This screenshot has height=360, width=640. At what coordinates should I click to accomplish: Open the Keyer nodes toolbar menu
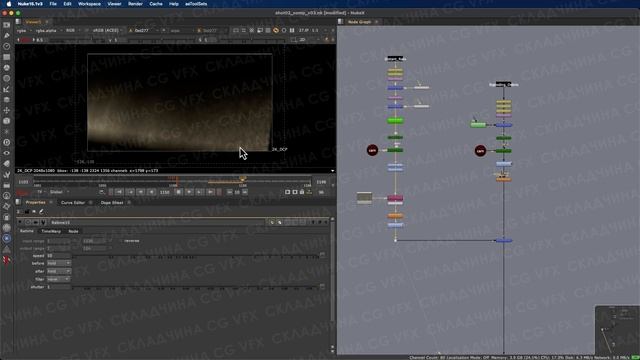(x=7, y=89)
